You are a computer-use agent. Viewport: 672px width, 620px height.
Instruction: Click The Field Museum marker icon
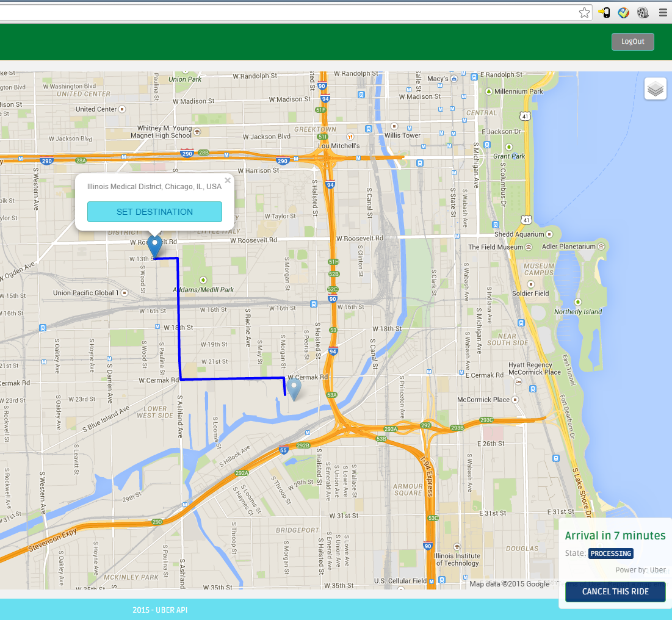pos(529,247)
